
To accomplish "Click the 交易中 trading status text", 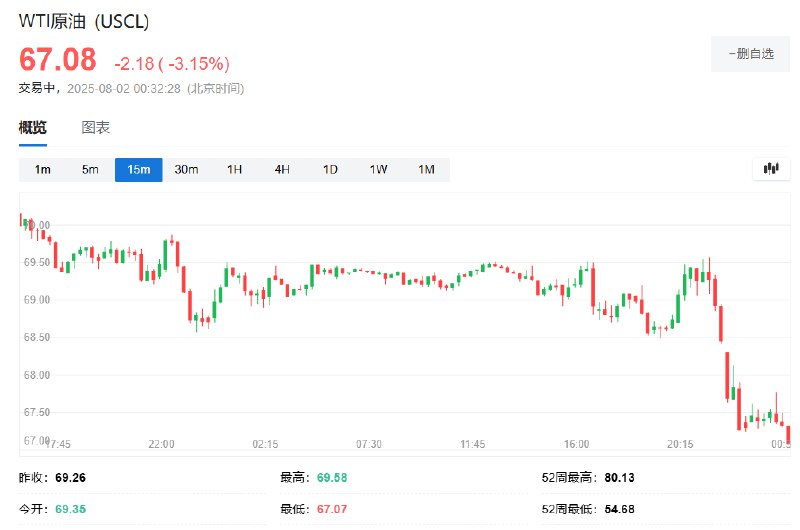I will pos(37,88).
